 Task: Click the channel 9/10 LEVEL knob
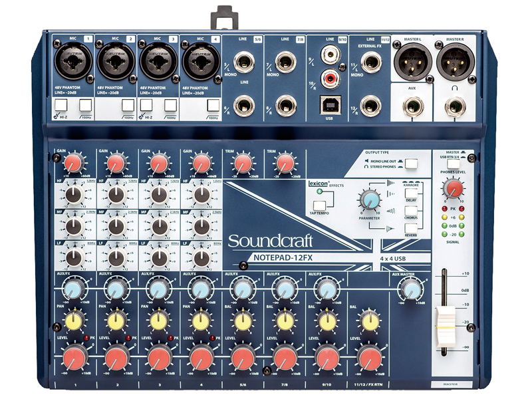[327, 358]
